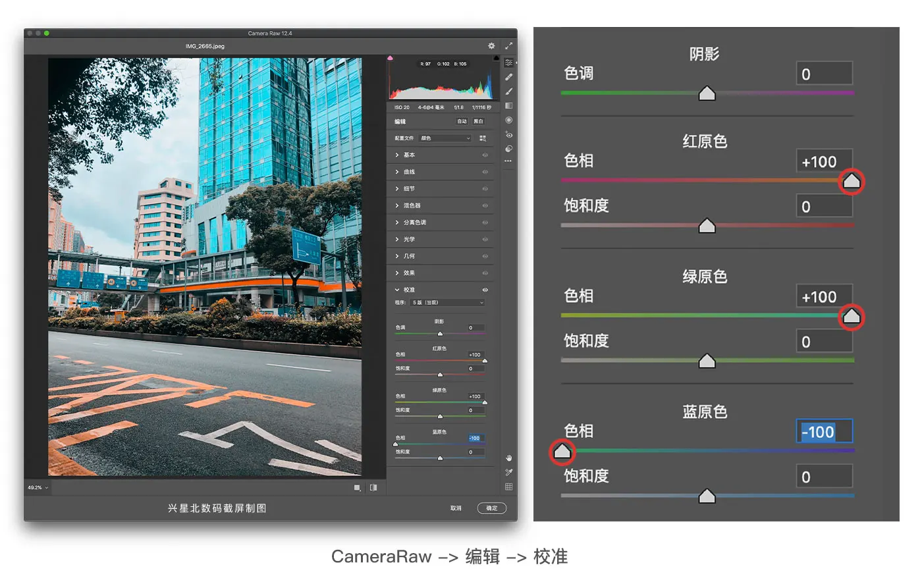Select the graduated filter tool
Viewport: 924px width, 586px height.
[509, 106]
